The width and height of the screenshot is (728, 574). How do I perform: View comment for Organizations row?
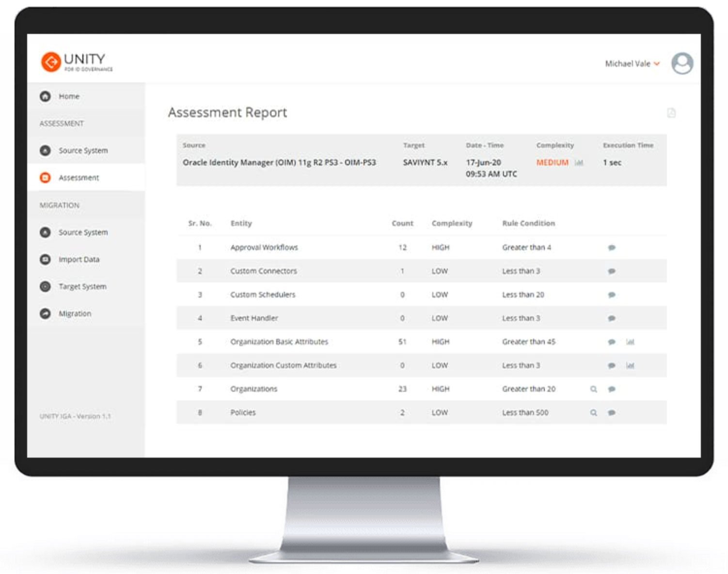(612, 389)
